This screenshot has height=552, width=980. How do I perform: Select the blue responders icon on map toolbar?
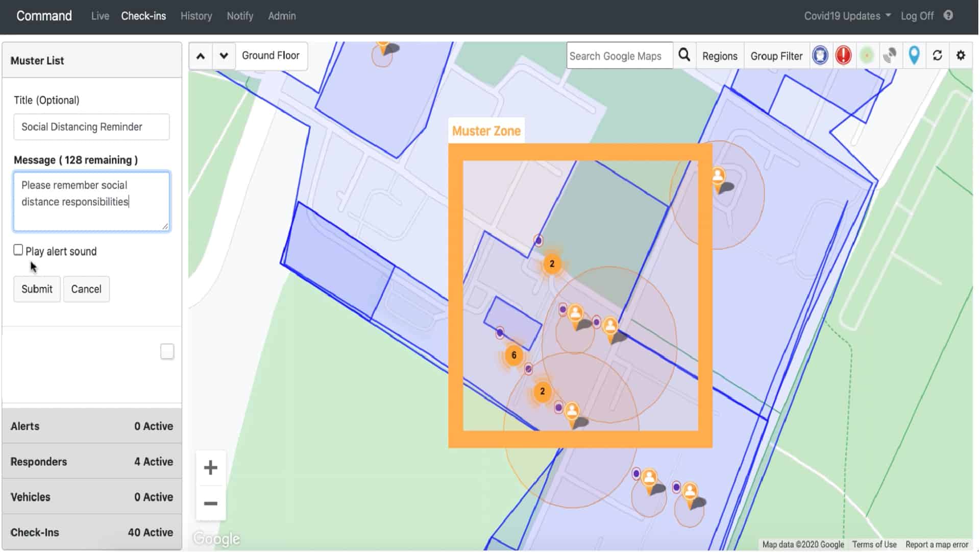pos(820,56)
